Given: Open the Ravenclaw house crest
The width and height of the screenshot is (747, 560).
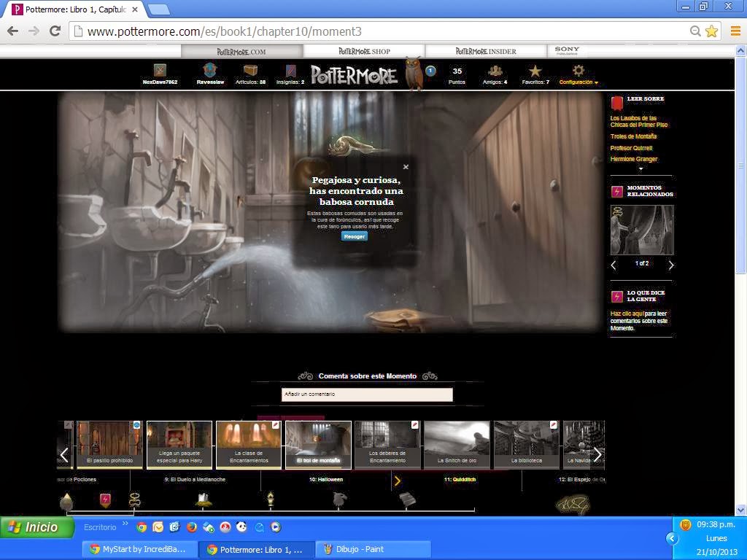Looking at the screenshot, I should pos(210,71).
